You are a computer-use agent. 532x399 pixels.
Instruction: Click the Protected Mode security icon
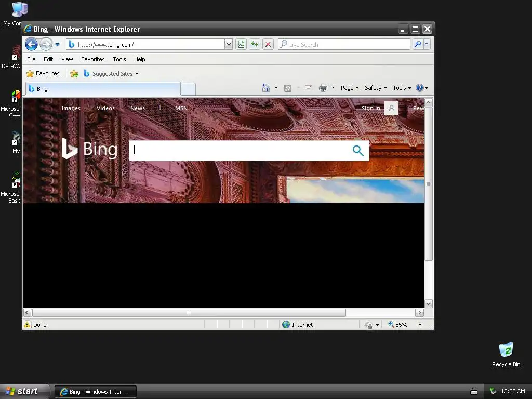tap(368, 325)
